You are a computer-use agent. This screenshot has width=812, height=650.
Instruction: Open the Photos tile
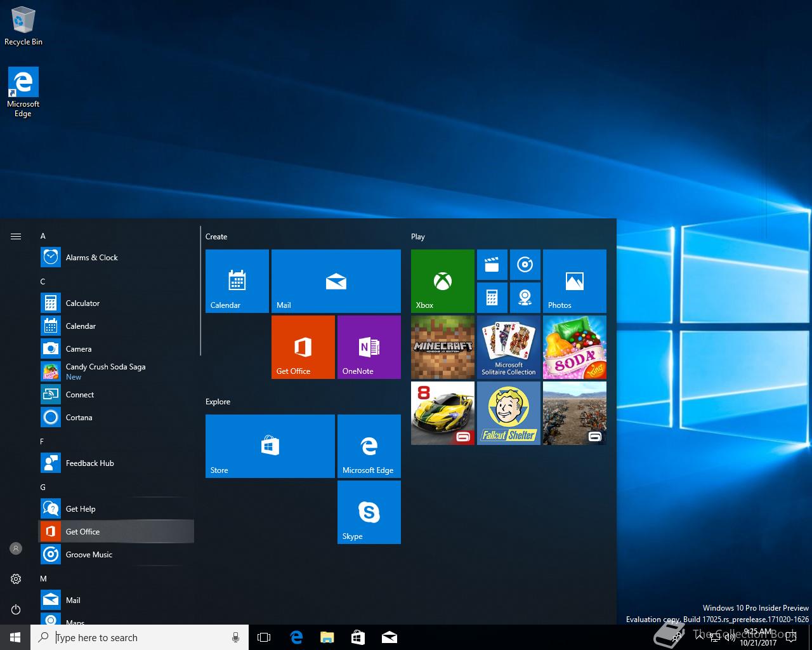[x=575, y=281]
